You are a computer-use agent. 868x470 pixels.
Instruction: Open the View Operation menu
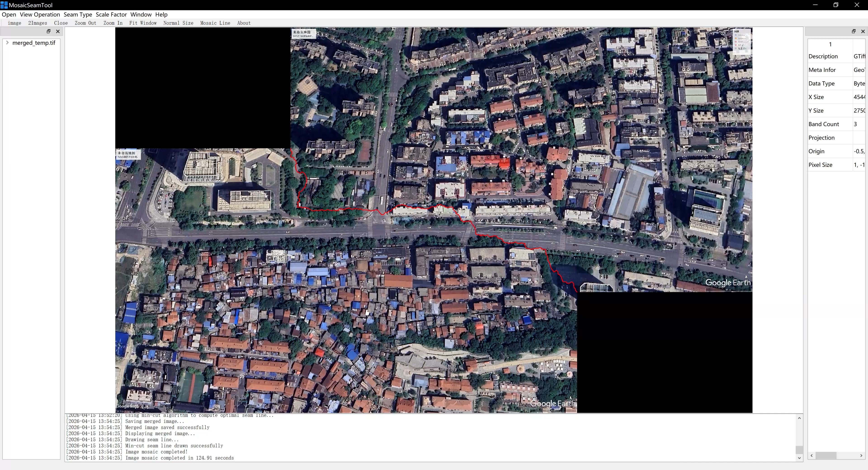[40, 14]
